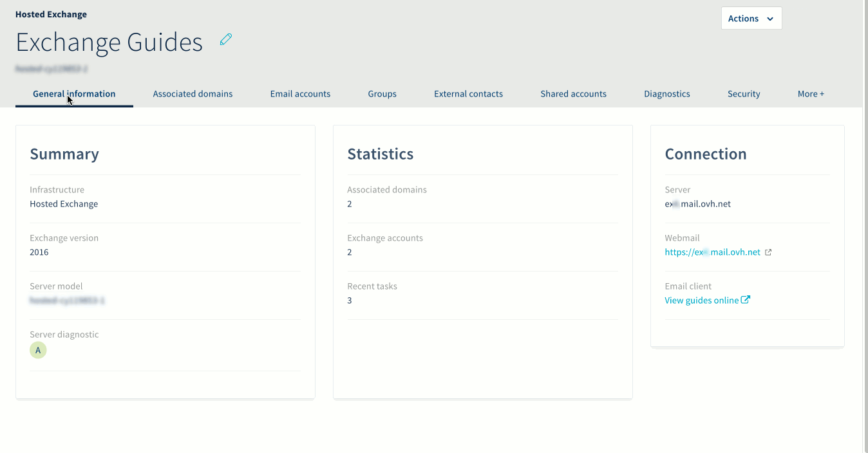Click the Exchange Guides page title
This screenshot has height=453, width=868.
[x=109, y=42]
